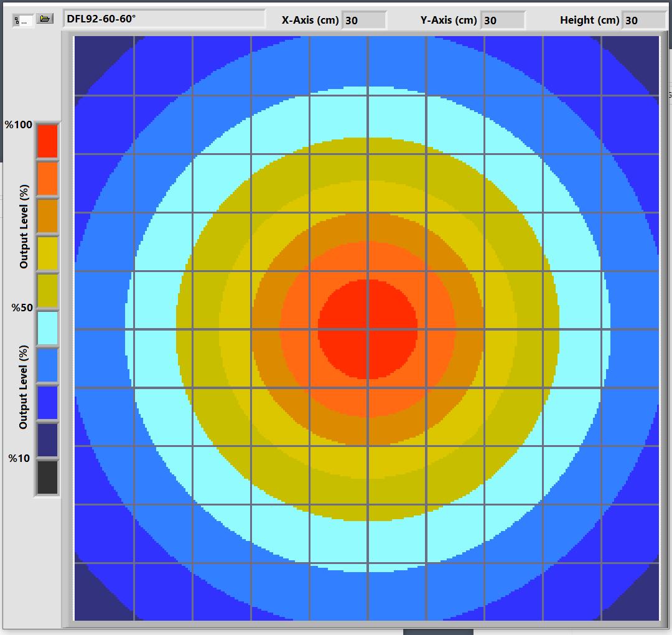Screen dimensions: 672x635
Task: Pick the bright orange legend swatch
Action: click(47, 179)
